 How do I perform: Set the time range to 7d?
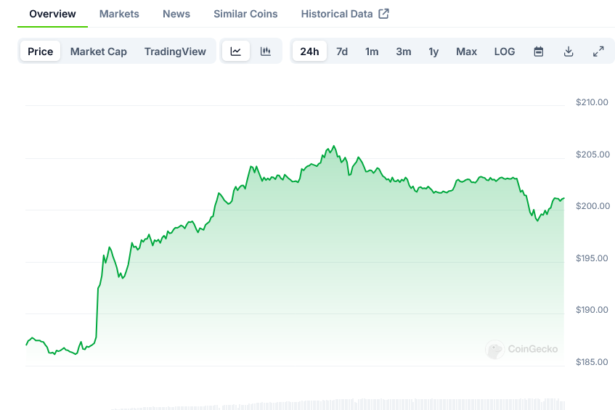click(x=342, y=51)
